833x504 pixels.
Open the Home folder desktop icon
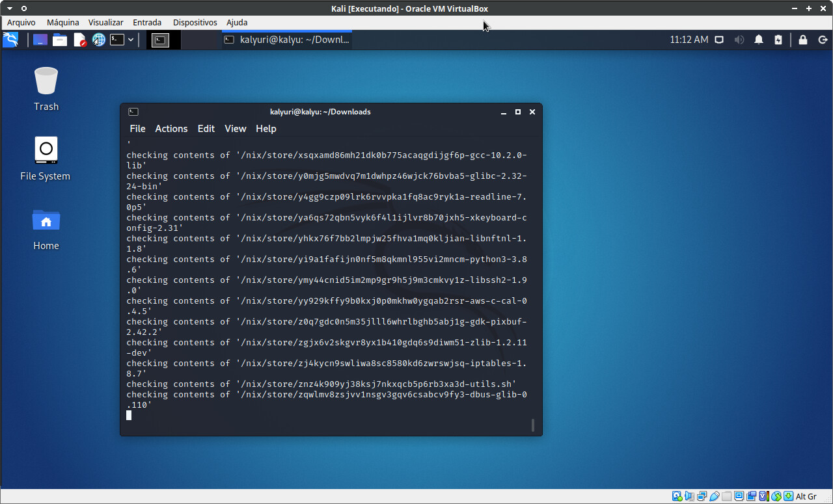(46, 229)
